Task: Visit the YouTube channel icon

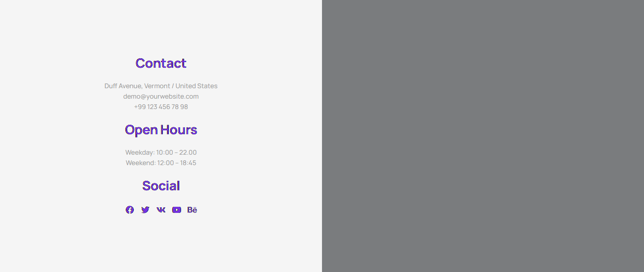Action: pyautogui.click(x=177, y=210)
